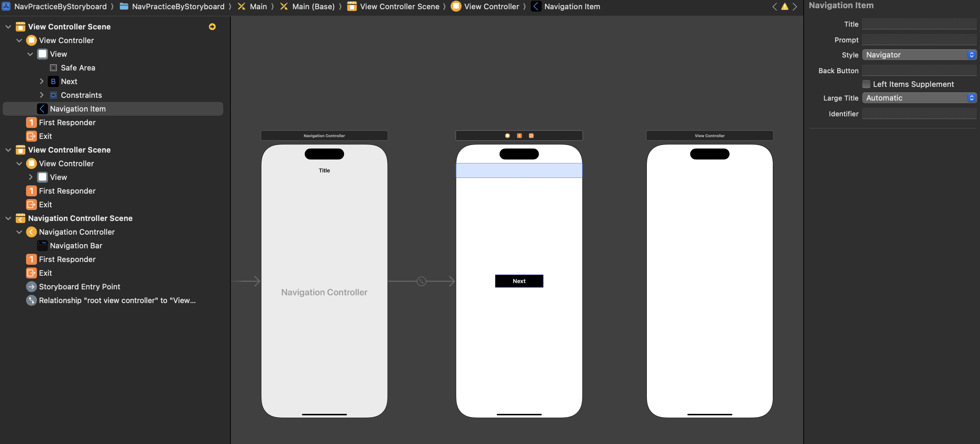Click the Next button on canvas
980x444 pixels.
(519, 281)
